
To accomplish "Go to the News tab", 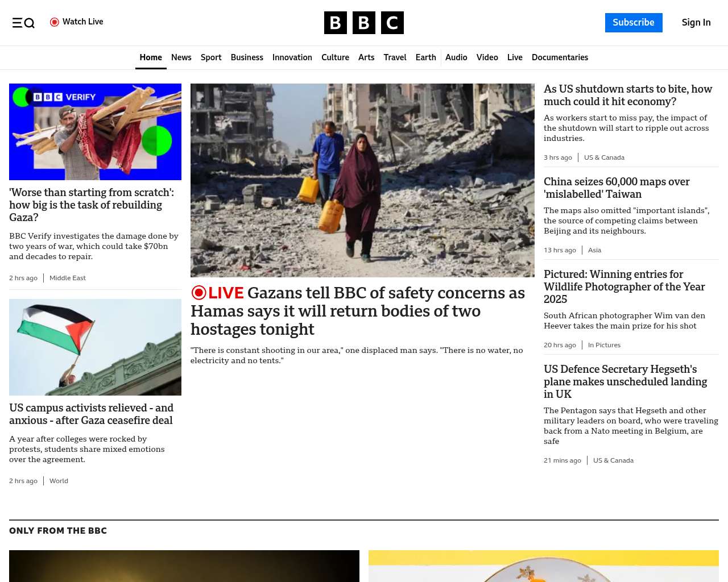I will coord(181,57).
